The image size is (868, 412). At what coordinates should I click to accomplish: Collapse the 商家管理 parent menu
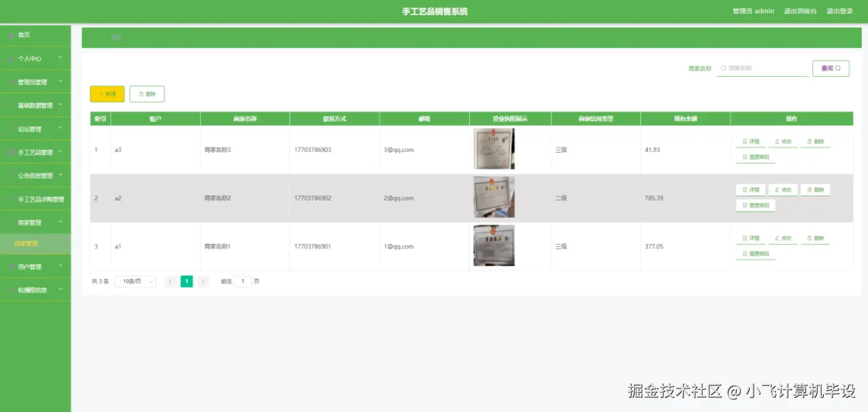coord(35,222)
